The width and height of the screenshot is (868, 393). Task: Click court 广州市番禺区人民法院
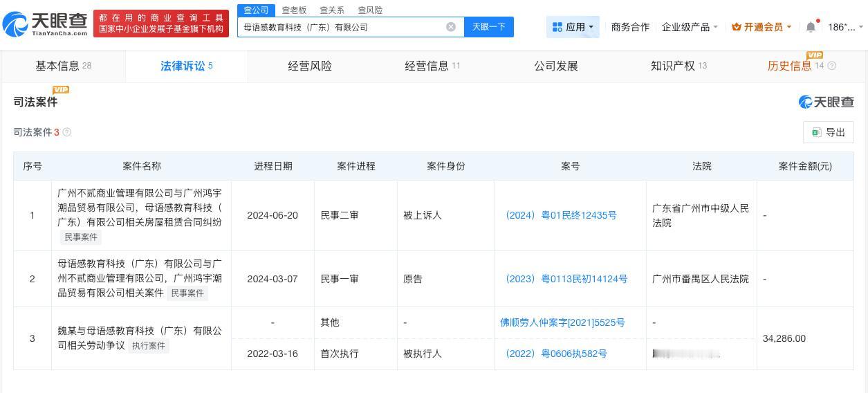coord(701,279)
